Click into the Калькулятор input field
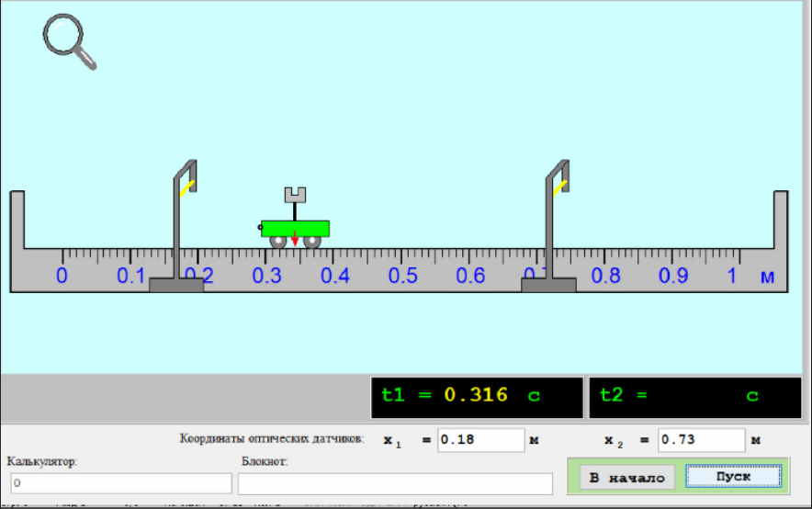Viewport: 812px width, 509px height. pyautogui.click(x=121, y=483)
